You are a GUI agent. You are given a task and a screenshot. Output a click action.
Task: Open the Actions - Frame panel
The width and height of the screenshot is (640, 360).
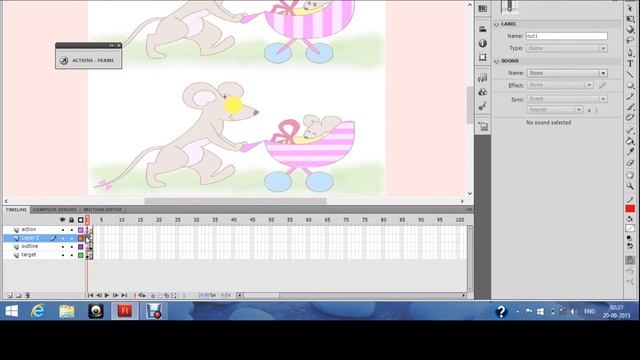pyautogui.click(x=89, y=60)
